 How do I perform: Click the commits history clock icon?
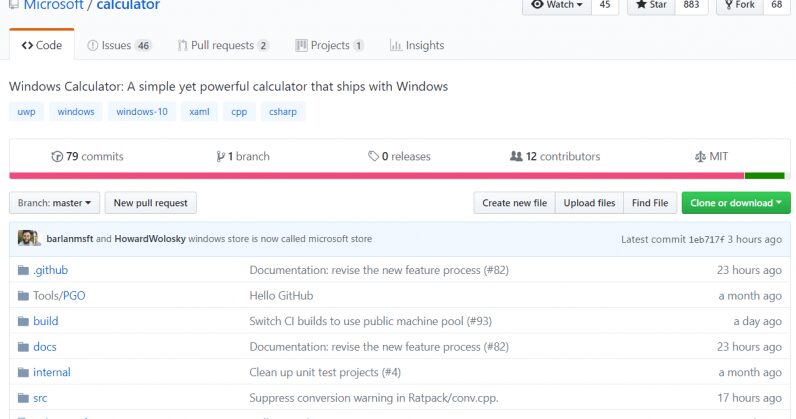click(57, 157)
